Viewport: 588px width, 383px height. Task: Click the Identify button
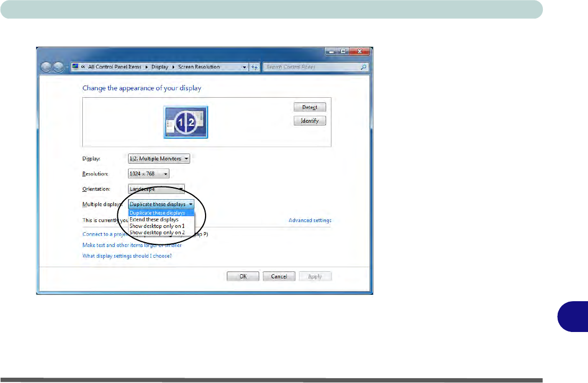coord(310,121)
